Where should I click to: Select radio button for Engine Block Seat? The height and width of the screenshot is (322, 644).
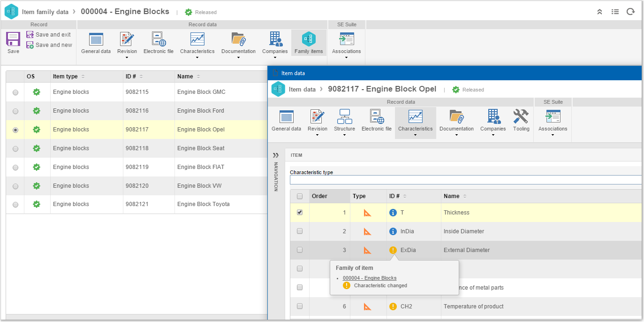15,149
